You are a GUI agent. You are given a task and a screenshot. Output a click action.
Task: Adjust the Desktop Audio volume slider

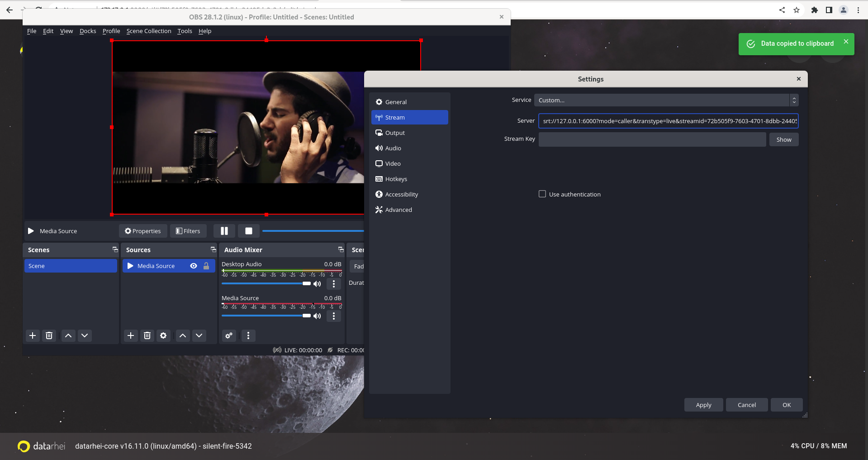click(308, 283)
